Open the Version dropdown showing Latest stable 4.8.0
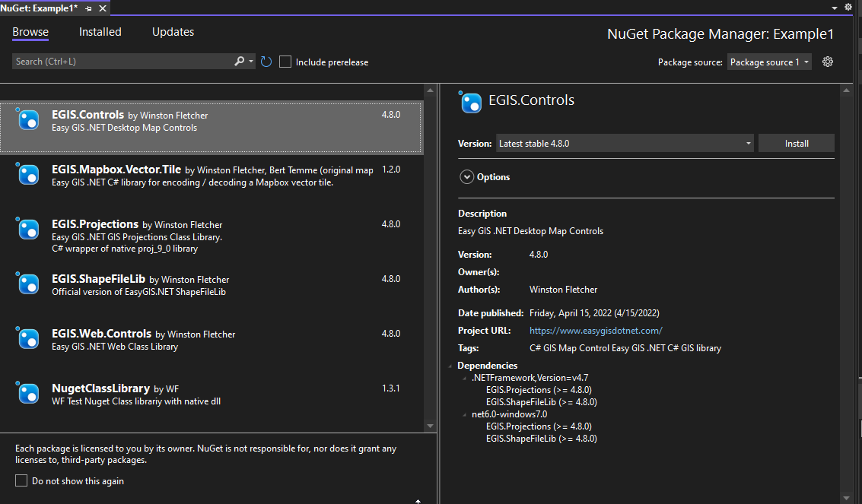Screen dimensions: 862x504 (x=625, y=143)
